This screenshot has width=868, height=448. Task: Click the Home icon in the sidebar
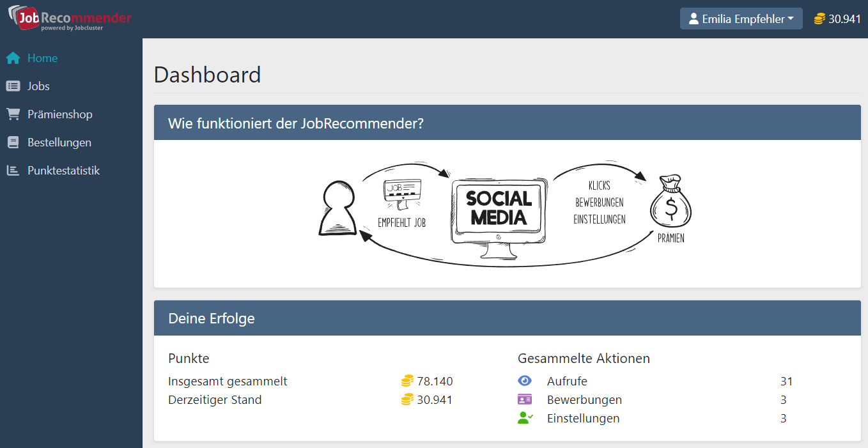(13, 58)
